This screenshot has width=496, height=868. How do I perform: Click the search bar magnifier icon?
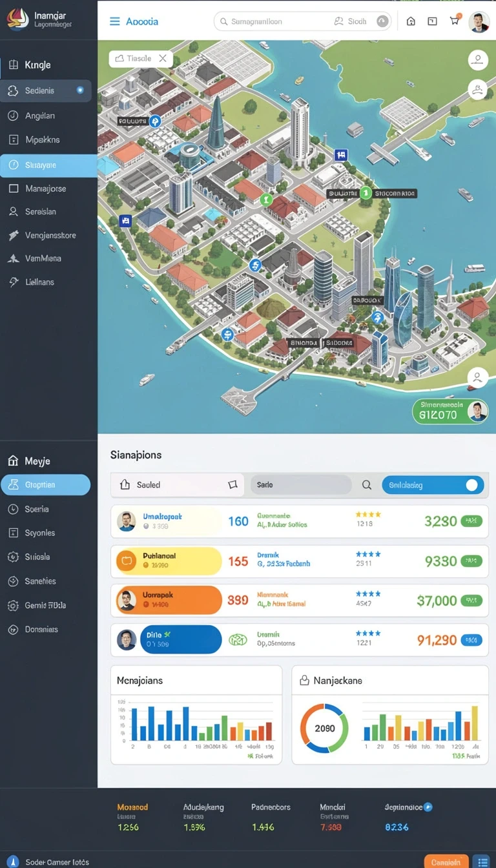point(224,21)
